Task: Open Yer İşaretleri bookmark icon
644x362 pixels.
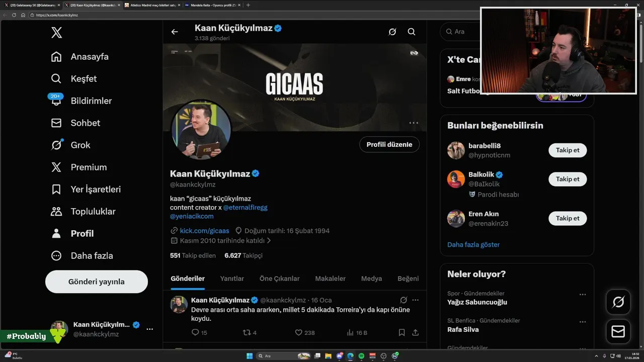Action: pyautogui.click(x=56, y=190)
